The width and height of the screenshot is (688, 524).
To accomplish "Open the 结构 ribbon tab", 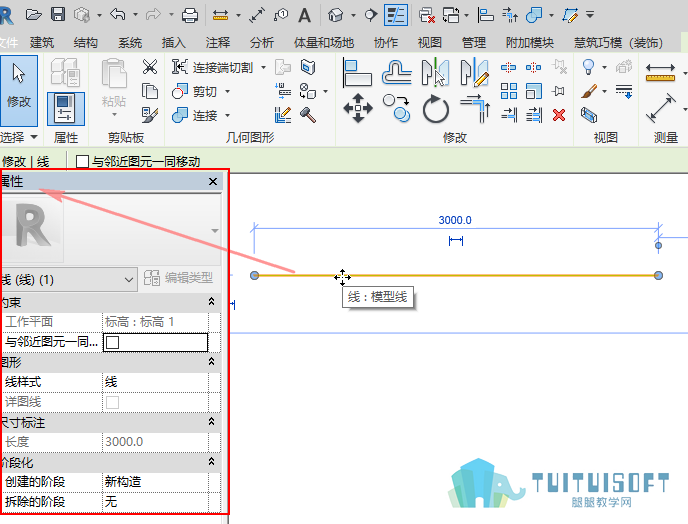I will coord(86,43).
